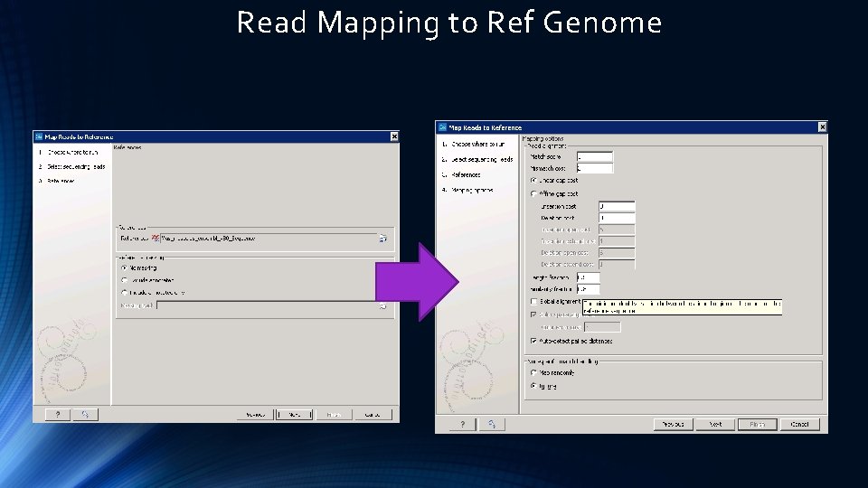Close the right Map Reads to Reference dialog
Image resolution: width=868 pixels, height=488 pixels.
pyautogui.click(x=822, y=127)
